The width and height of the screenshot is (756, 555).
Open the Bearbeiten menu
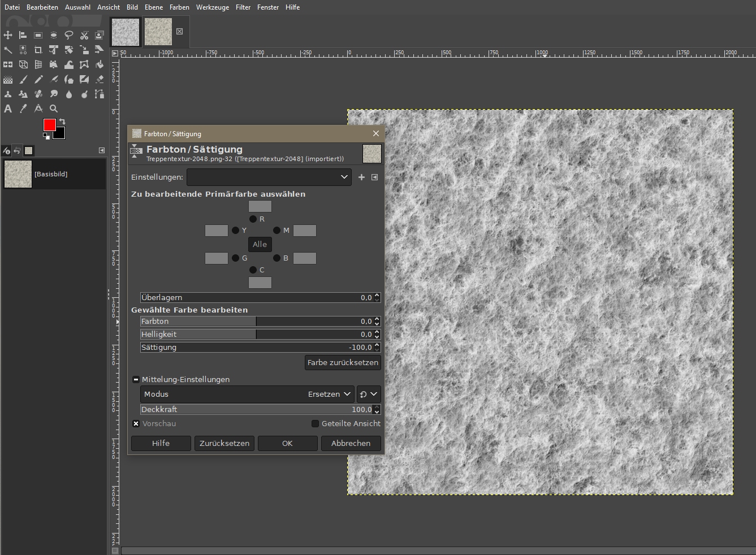(x=42, y=7)
